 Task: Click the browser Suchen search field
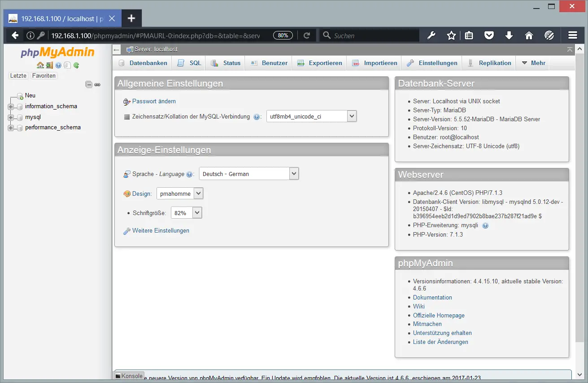(369, 35)
